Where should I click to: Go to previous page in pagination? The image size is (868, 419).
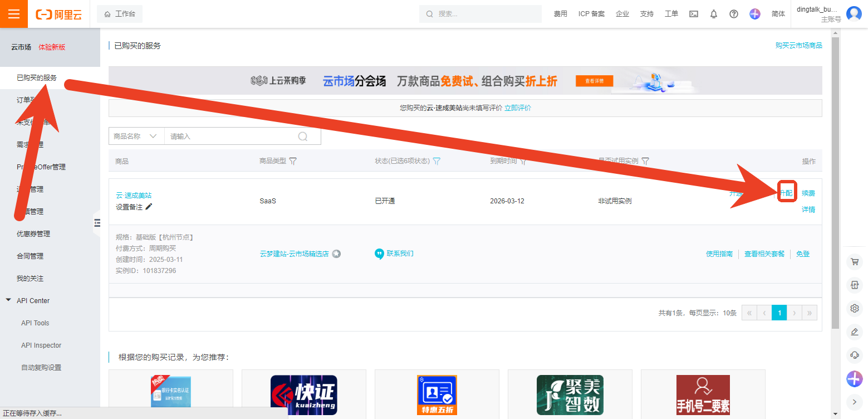[x=764, y=313]
